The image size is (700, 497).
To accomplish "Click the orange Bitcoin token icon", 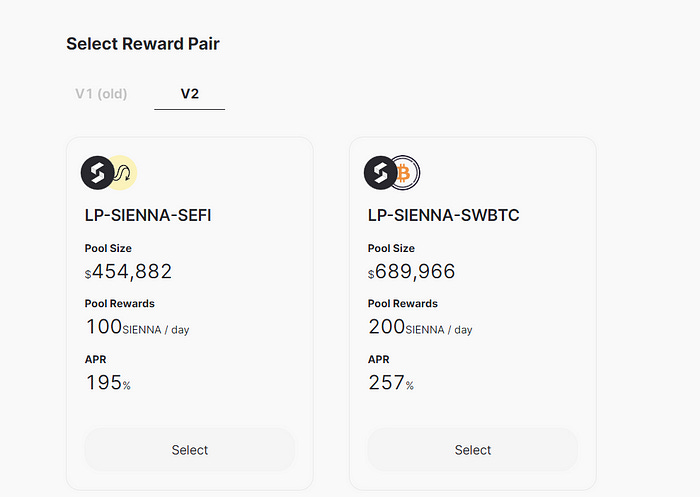I will point(406,173).
